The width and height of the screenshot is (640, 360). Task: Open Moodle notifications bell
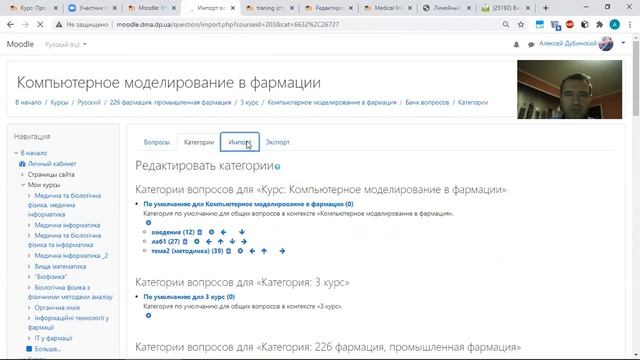516,44
